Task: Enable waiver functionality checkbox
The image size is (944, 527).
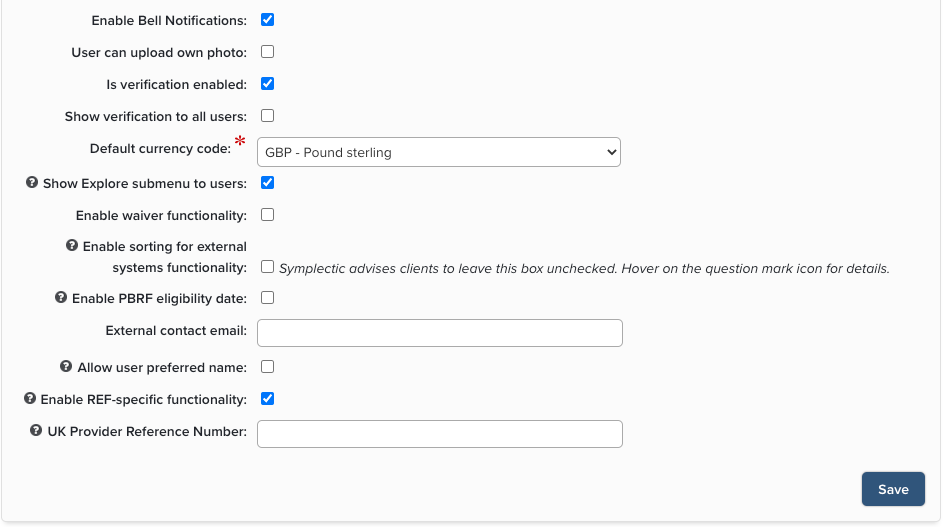Action: point(267,215)
